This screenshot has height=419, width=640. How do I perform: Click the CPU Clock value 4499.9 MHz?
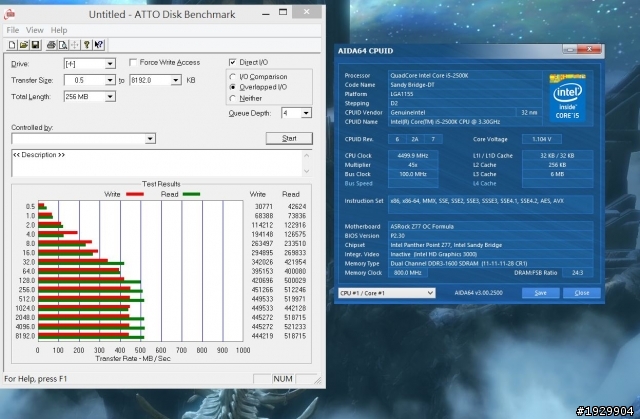point(413,155)
